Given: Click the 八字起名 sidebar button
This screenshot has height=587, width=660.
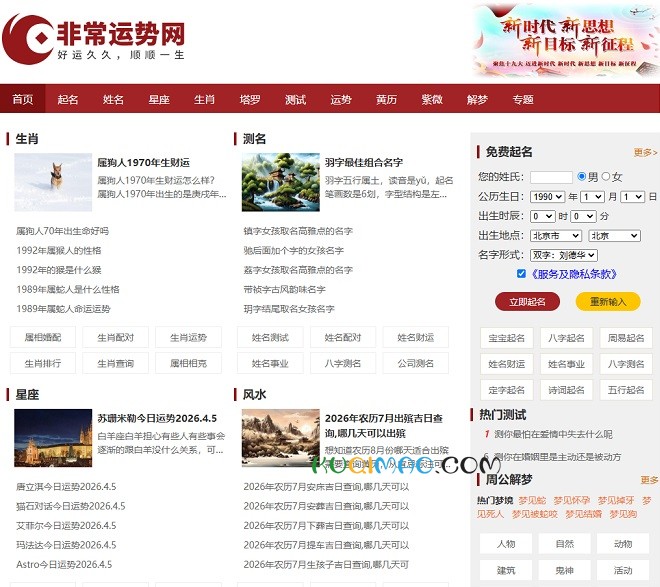Looking at the screenshot, I should [567, 338].
